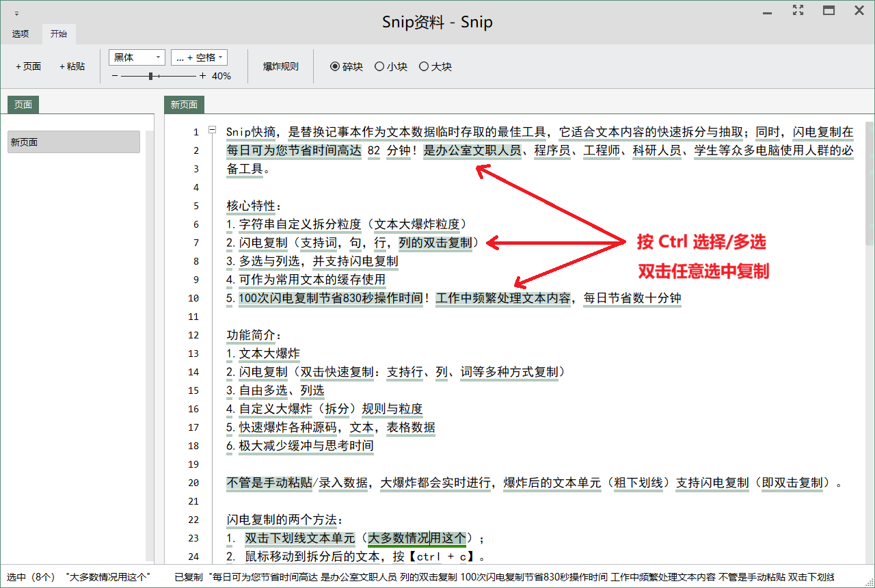This screenshot has width=875, height=588.
Task: Add a new page with +页面
Action: [28, 66]
